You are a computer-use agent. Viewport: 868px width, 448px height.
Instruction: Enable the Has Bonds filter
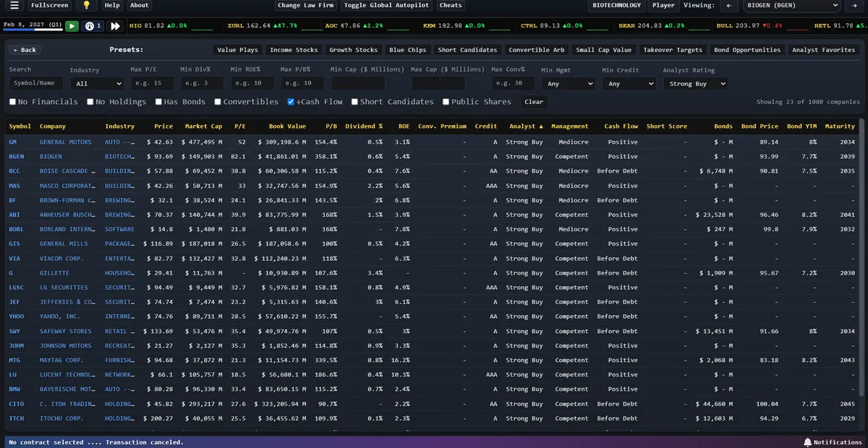coord(158,102)
